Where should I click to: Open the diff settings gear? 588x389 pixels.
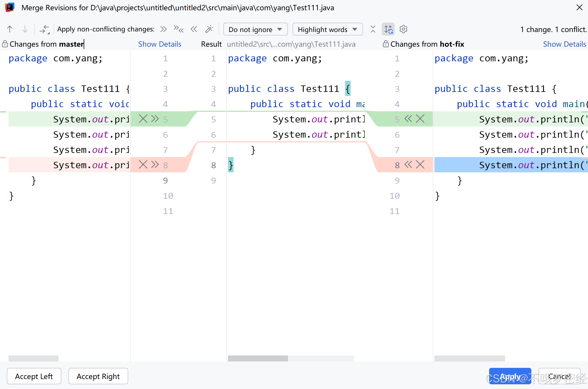403,29
